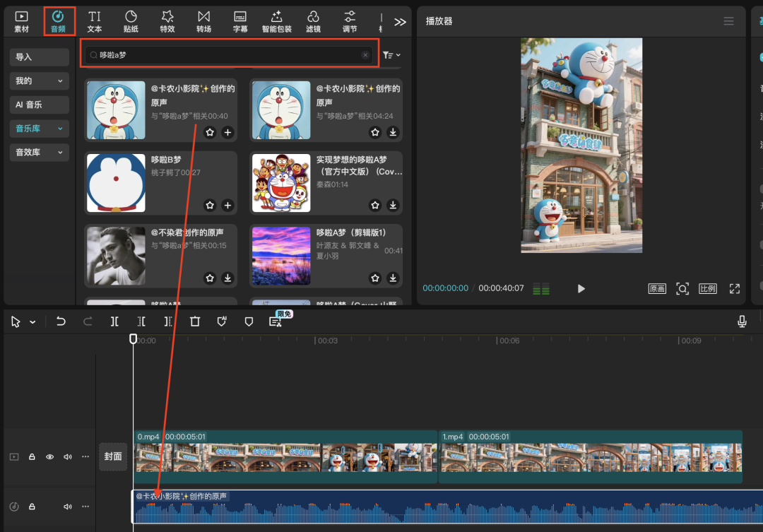Screen dimensions: 763x532
Task: Start voiceover recording with microphone icon
Action: (x=742, y=321)
